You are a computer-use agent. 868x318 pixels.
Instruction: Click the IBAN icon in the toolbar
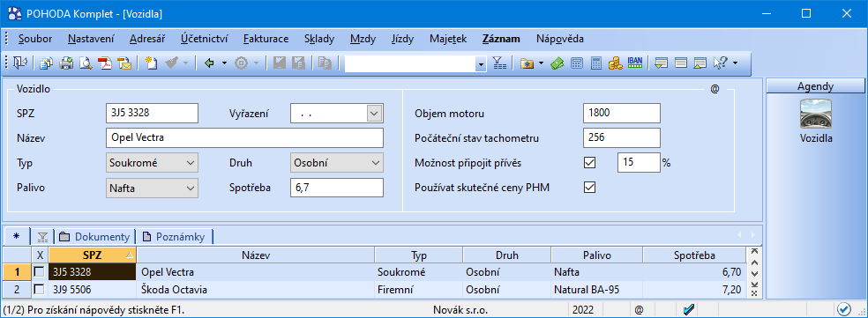[635, 63]
